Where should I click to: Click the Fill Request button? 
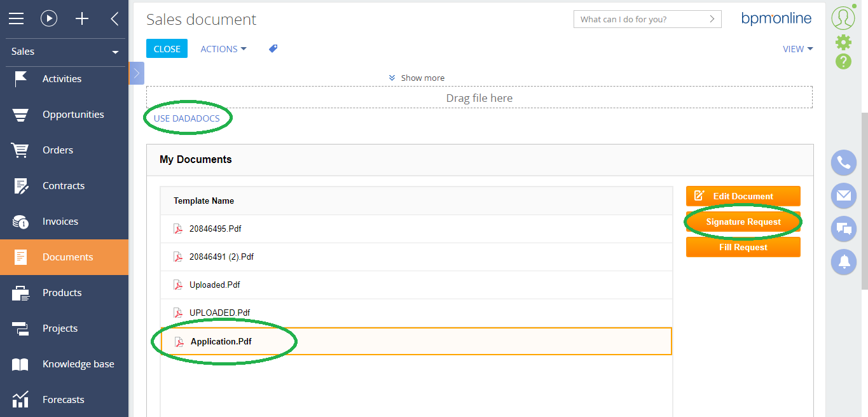[x=743, y=247]
